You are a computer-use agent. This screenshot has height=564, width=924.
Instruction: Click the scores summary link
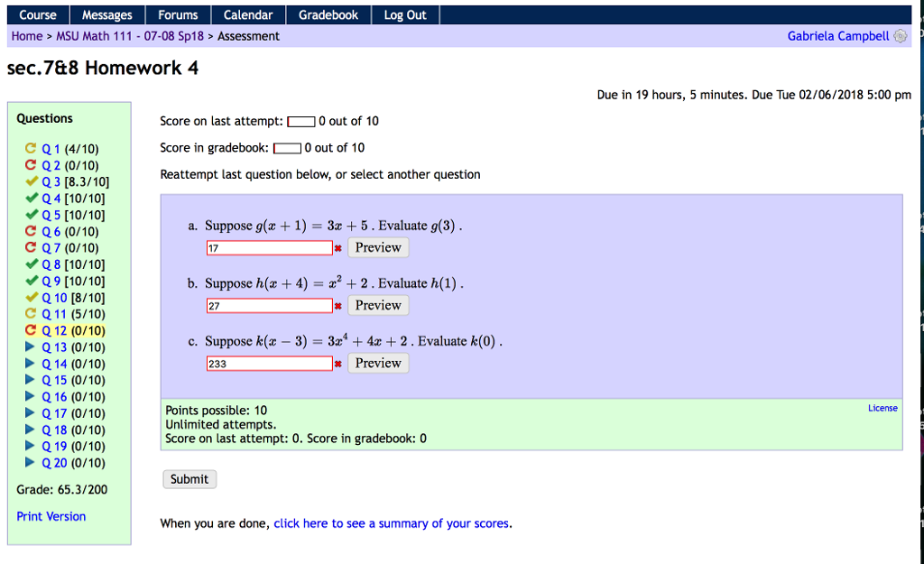(x=391, y=522)
